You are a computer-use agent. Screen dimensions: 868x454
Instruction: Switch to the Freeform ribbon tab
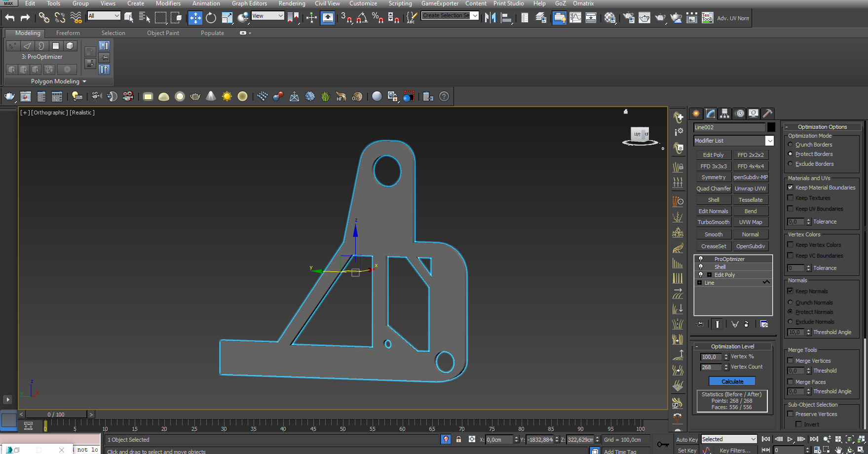click(68, 33)
